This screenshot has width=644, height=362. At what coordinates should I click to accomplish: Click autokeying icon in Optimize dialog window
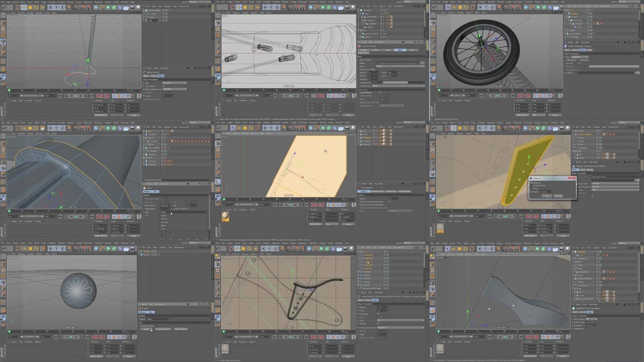533,216
